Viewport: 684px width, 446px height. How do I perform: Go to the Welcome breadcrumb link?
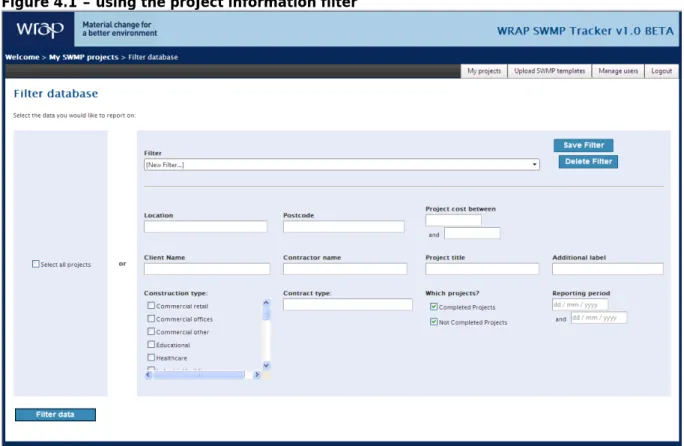pos(22,57)
